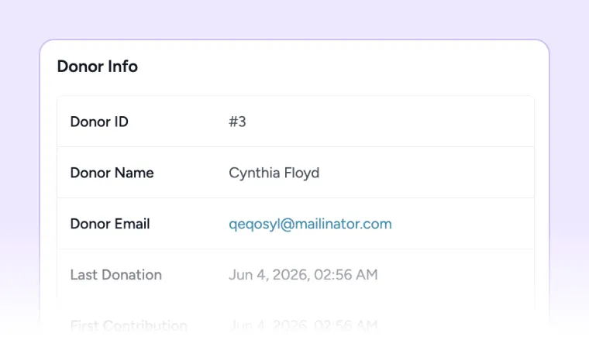Click the 'Donor Name' label
The height and width of the screenshot is (364, 589).
coord(112,173)
